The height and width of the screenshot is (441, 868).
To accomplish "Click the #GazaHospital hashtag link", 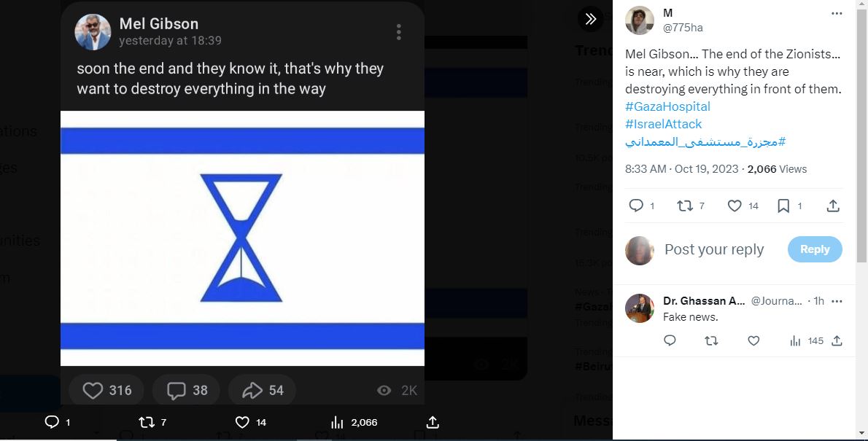I will (x=667, y=106).
